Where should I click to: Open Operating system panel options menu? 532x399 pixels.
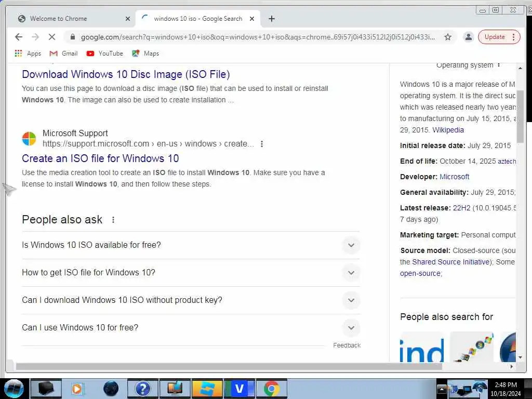(498, 65)
